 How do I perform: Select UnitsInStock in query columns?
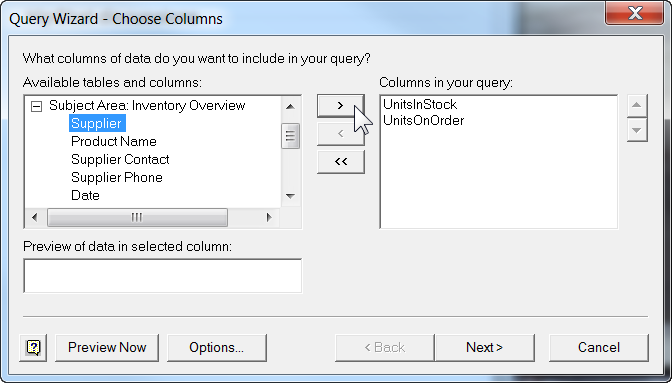click(x=420, y=105)
